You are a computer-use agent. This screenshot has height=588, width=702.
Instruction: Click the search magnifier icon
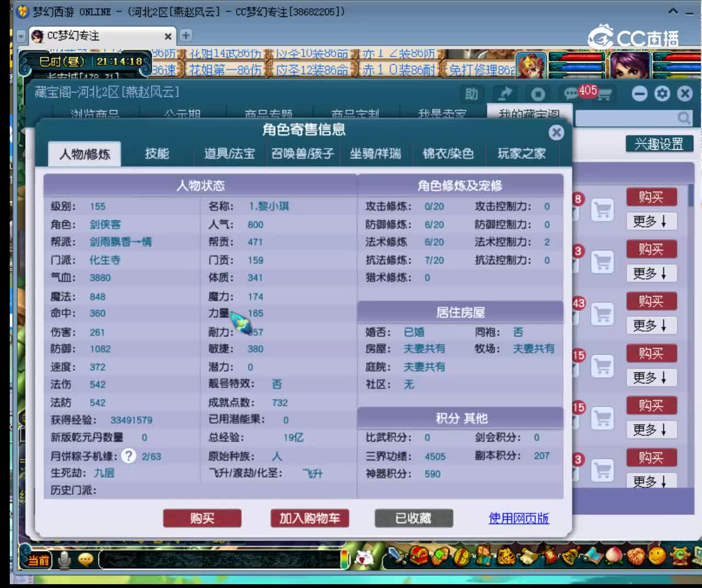click(684, 118)
